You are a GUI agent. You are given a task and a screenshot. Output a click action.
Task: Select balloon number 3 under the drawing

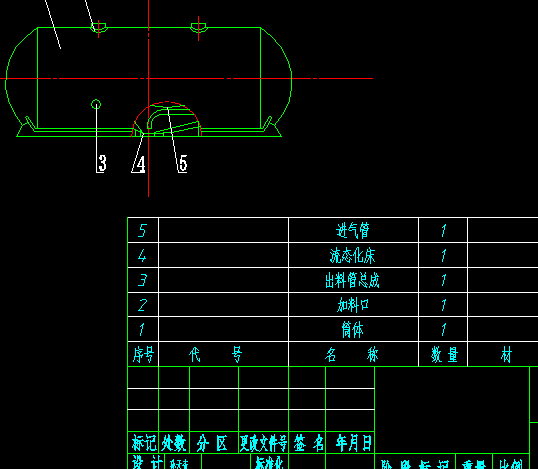coord(102,163)
